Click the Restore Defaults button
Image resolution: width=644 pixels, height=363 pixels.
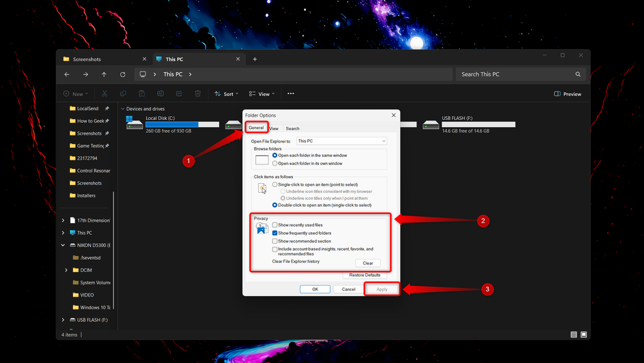click(365, 275)
